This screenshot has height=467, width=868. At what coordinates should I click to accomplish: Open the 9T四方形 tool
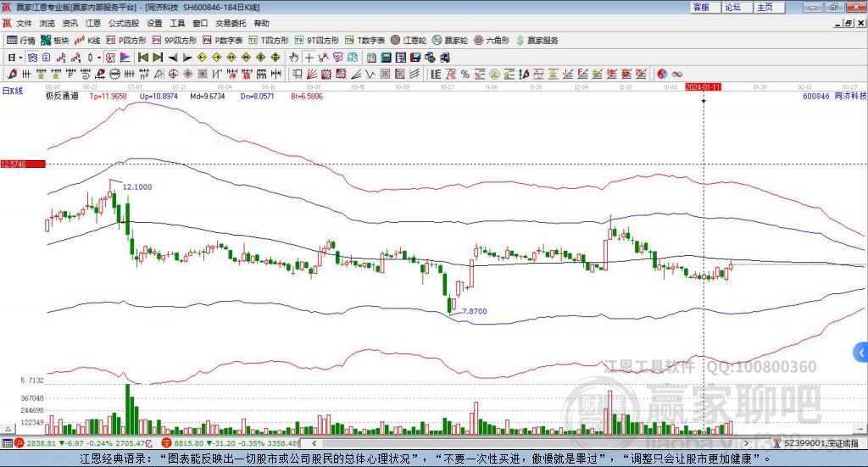tap(317, 41)
